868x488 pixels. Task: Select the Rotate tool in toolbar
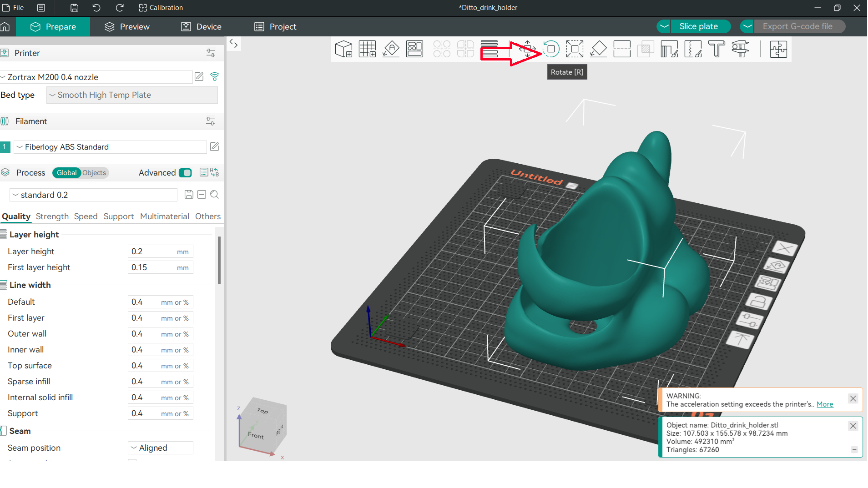(x=551, y=49)
